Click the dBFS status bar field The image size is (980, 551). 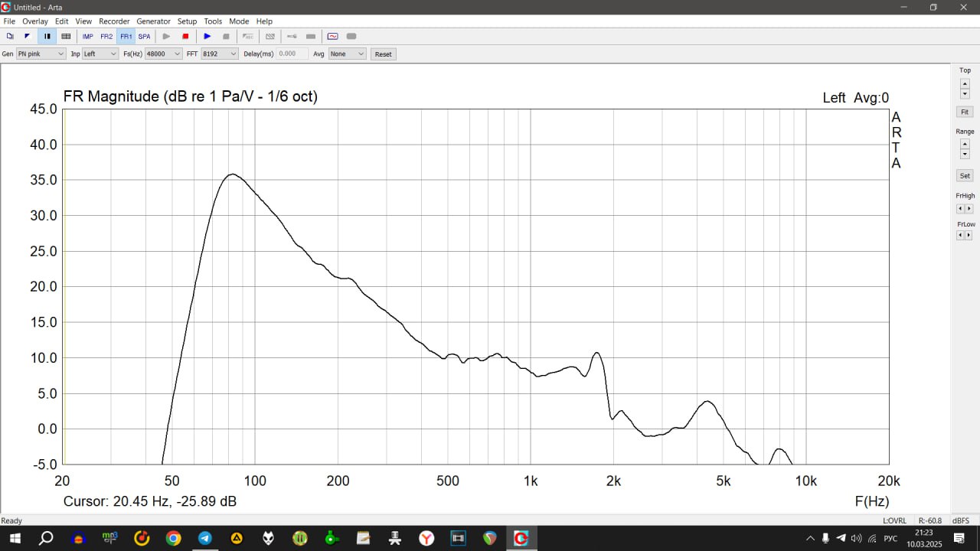pos(961,520)
